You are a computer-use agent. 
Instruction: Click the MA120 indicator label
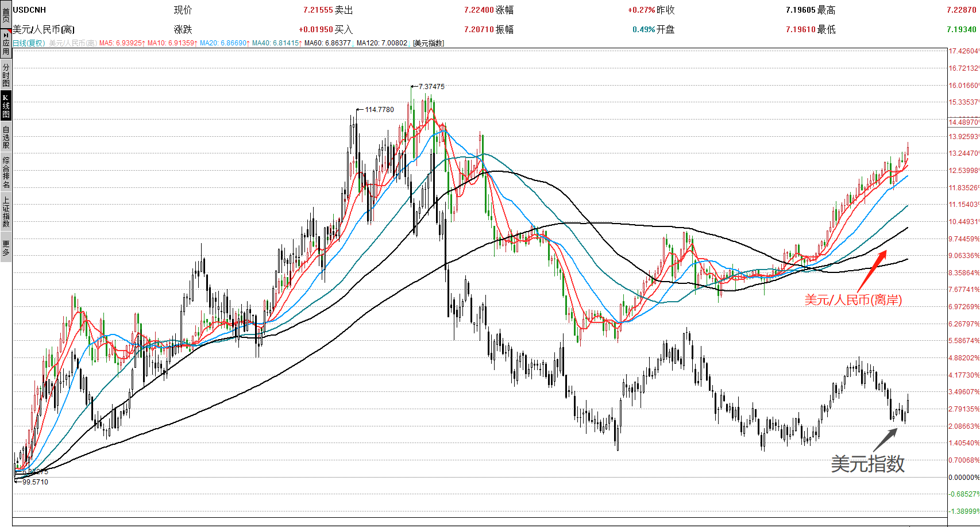pos(381,43)
